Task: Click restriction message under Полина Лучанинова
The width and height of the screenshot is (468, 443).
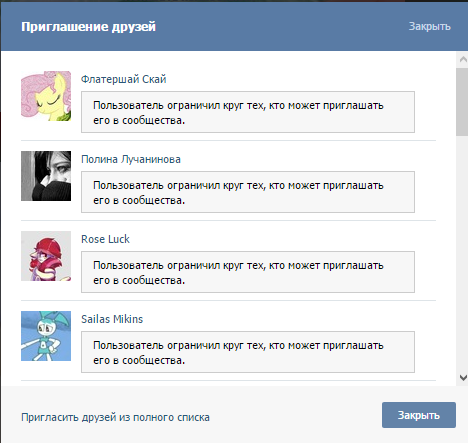Action: (248, 192)
